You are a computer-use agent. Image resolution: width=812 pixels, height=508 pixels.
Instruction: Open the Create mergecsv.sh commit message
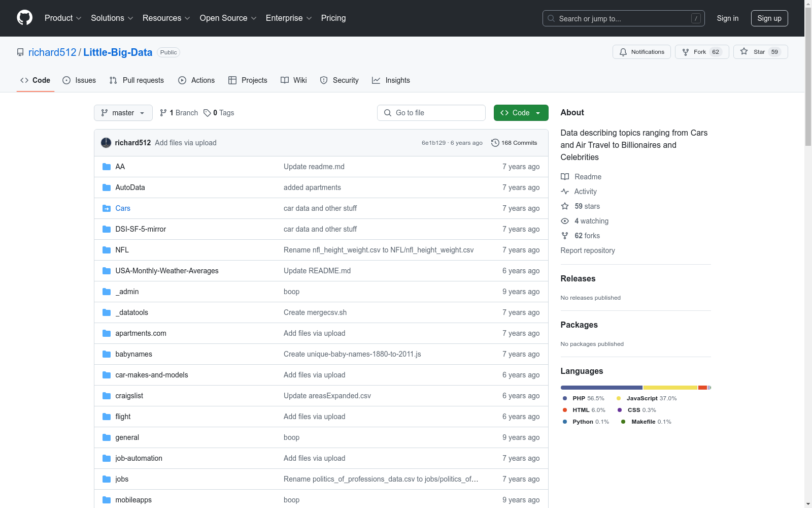pyautogui.click(x=315, y=312)
